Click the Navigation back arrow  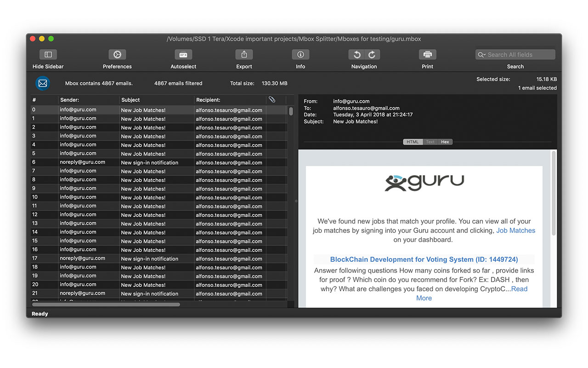click(356, 54)
